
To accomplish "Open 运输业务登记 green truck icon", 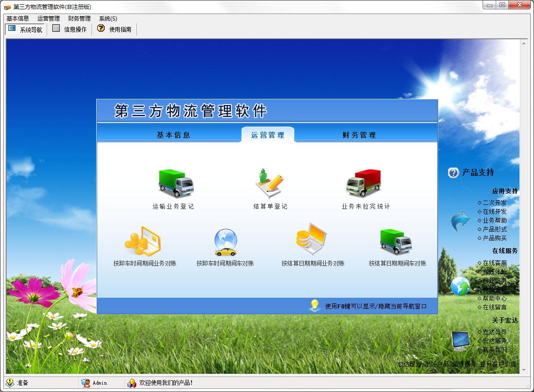I will (x=176, y=183).
